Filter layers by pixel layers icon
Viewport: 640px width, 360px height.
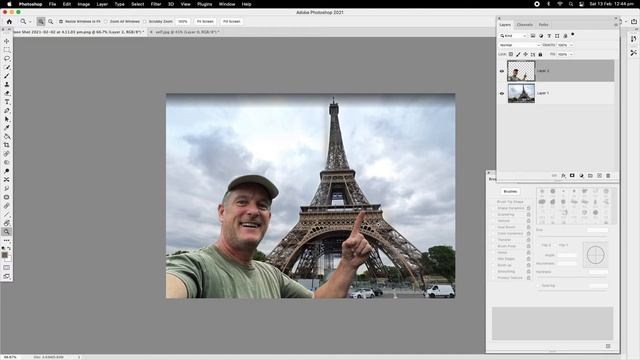pos(533,36)
